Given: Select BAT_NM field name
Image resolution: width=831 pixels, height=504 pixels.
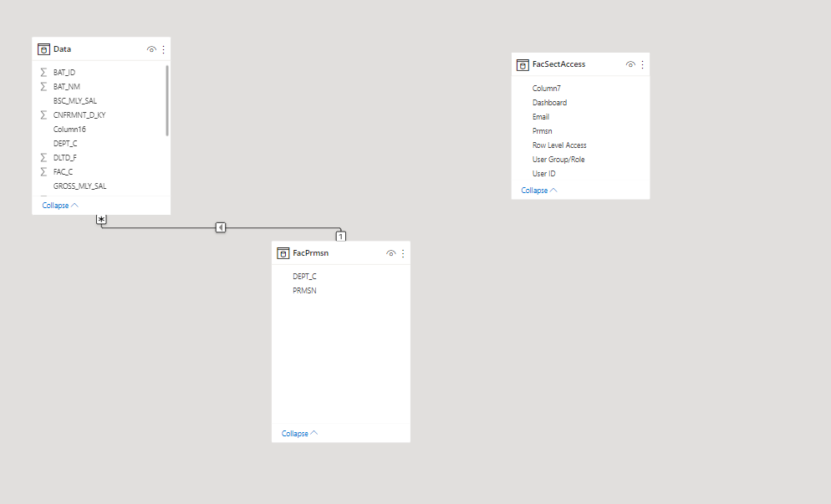Looking at the screenshot, I should pyautogui.click(x=67, y=86).
